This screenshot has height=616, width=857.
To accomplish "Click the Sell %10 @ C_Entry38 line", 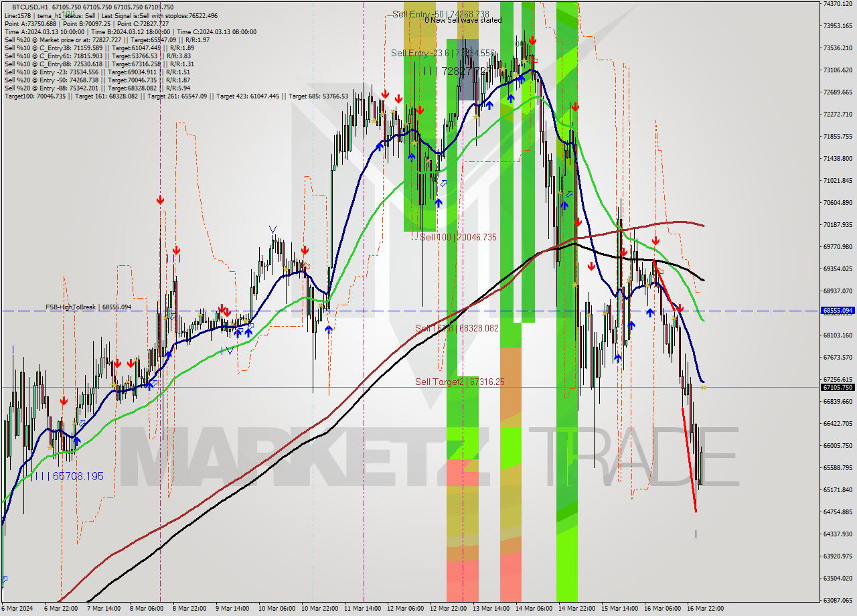I will (99, 48).
